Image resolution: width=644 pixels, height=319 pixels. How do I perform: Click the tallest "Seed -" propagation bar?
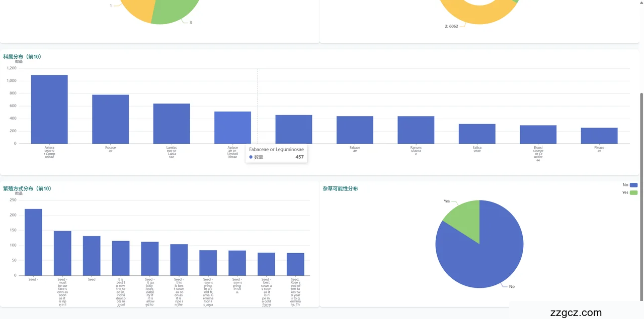[x=33, y=242]
